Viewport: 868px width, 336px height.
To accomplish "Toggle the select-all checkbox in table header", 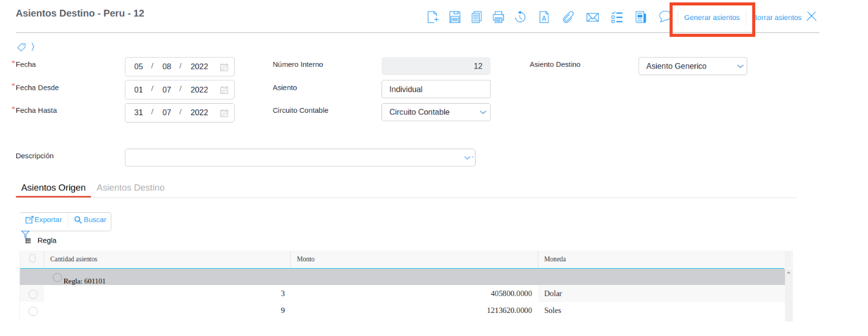I will point(32,259).
